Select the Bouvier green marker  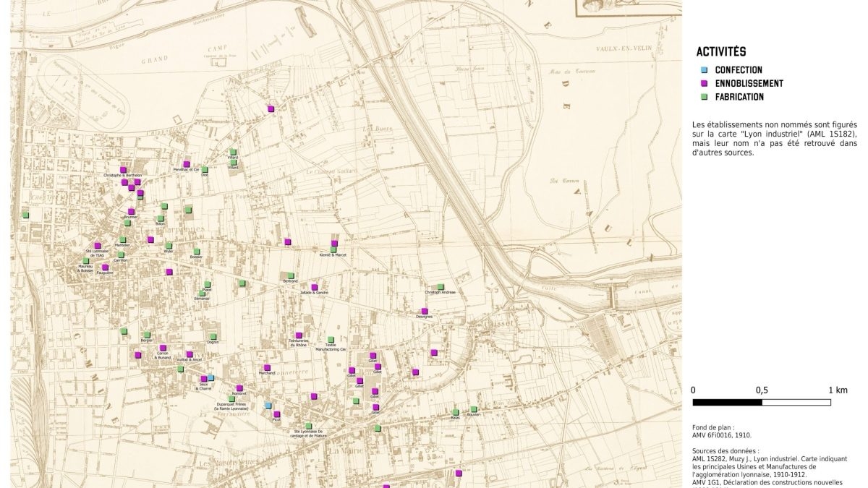474,409
